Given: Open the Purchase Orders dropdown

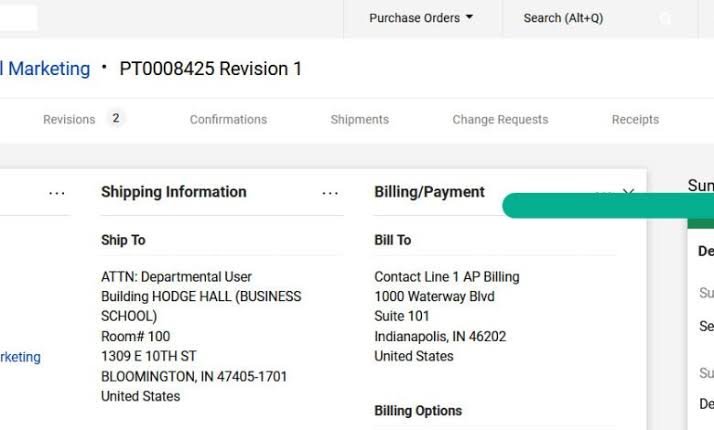Looking at the screenshot, I should click(421, 18).
